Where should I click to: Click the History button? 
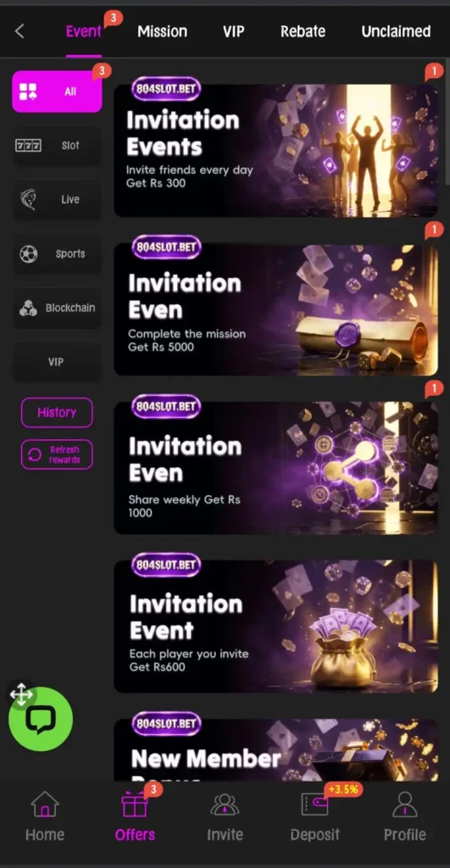click(57, 413)
